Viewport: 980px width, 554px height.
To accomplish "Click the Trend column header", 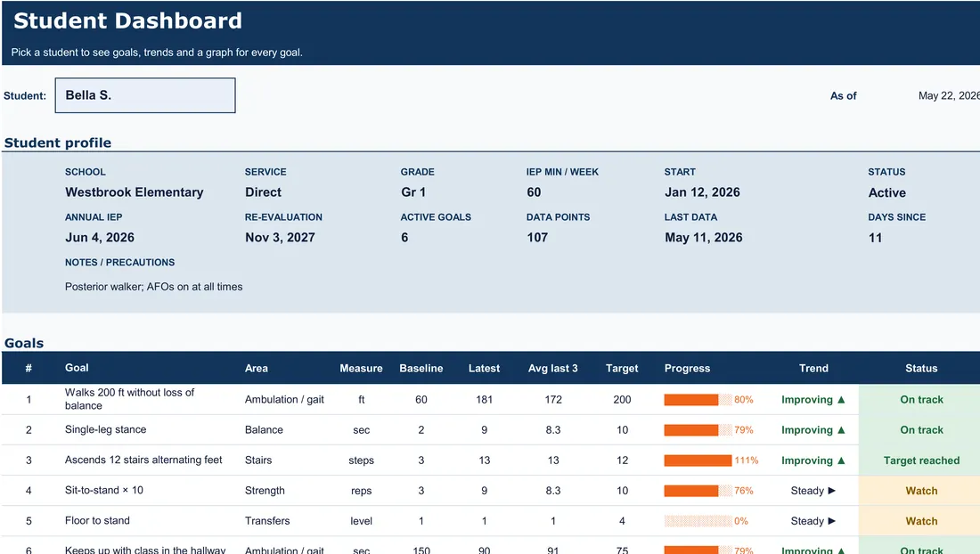I will pyautogui.click(x=813, y=369).
